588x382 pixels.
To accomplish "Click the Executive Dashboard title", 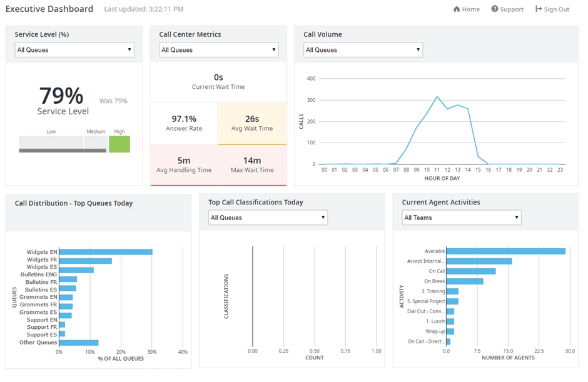I will pyautogui.click(x=49, y=9).
